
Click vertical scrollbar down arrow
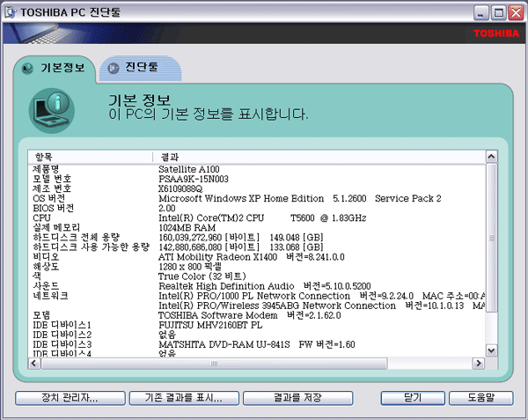click(x=492, y=351)
